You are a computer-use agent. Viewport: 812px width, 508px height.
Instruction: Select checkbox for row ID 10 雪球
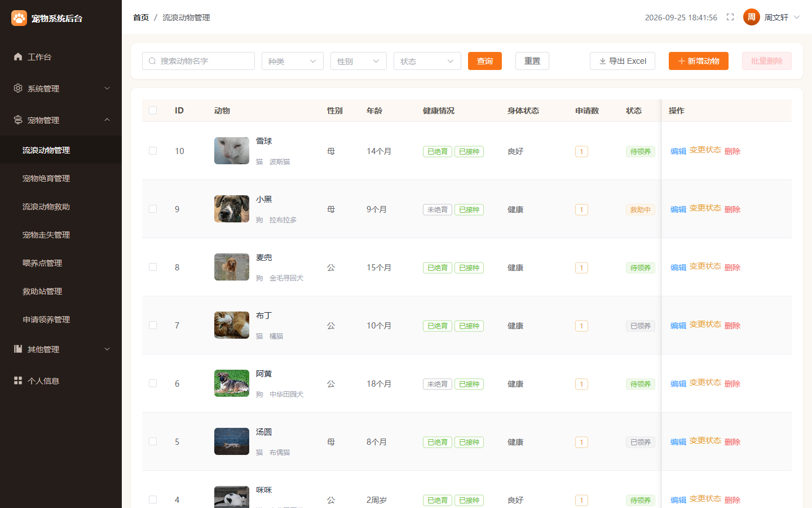[153, 151]
